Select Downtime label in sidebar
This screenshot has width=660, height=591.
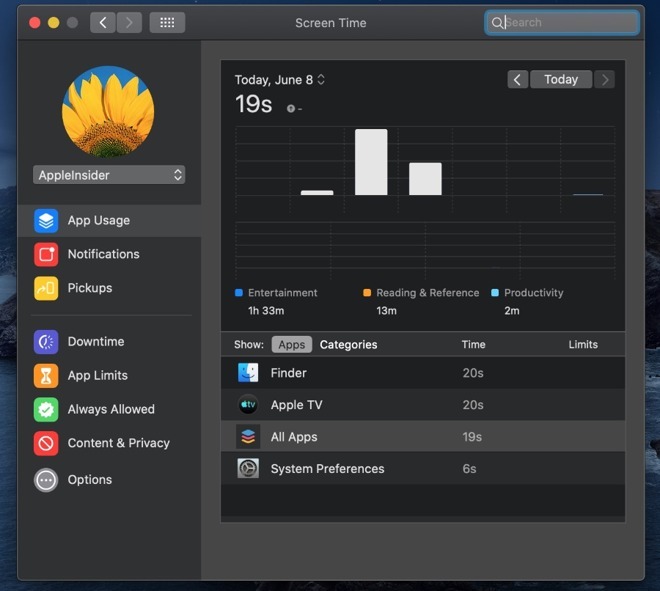point(96,341)
